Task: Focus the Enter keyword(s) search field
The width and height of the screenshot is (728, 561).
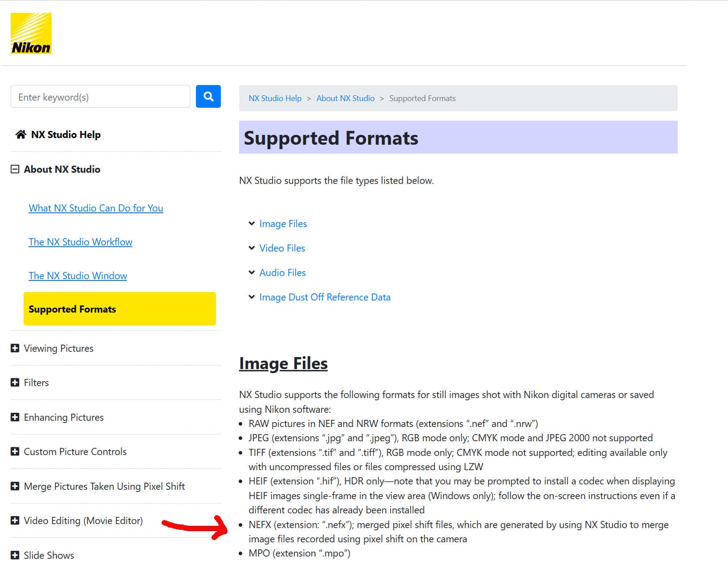Action: click(100, 97)
